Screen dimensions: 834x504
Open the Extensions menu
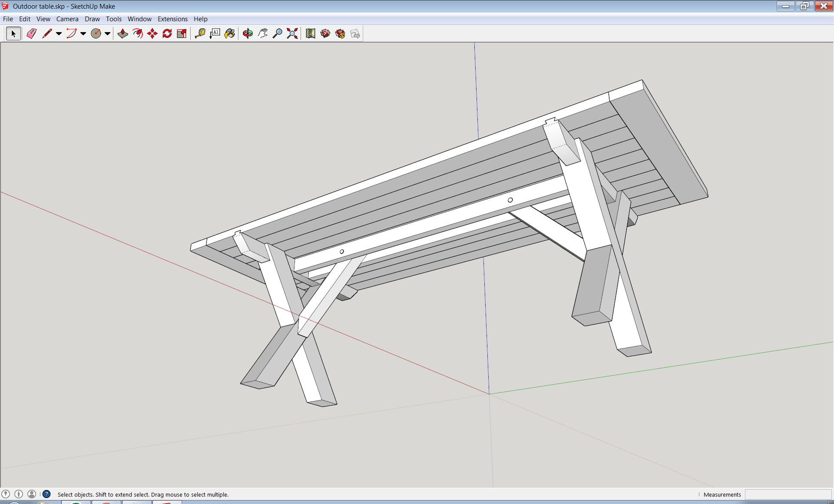172,19
